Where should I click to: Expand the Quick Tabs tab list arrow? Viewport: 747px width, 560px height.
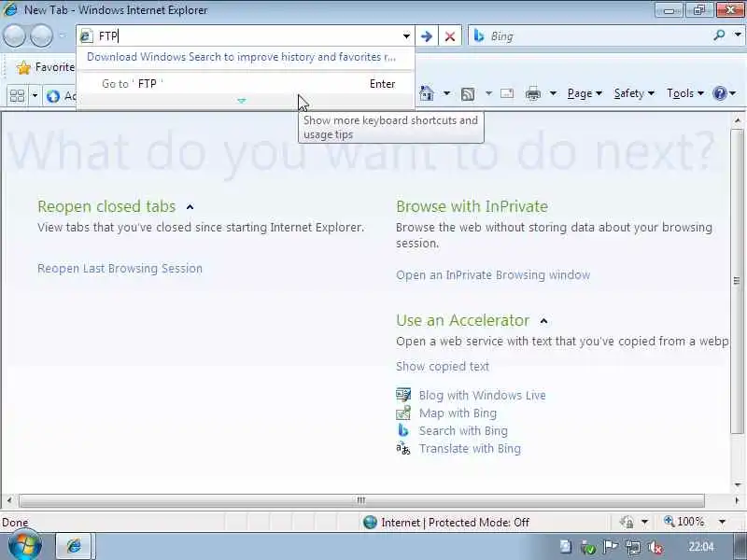(x=35, y=96)
